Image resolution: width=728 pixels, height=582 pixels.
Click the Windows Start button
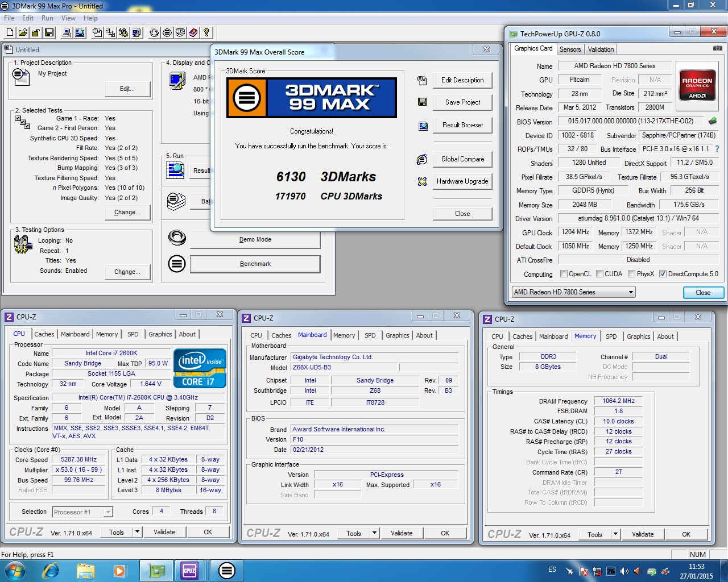click(15, 570)
